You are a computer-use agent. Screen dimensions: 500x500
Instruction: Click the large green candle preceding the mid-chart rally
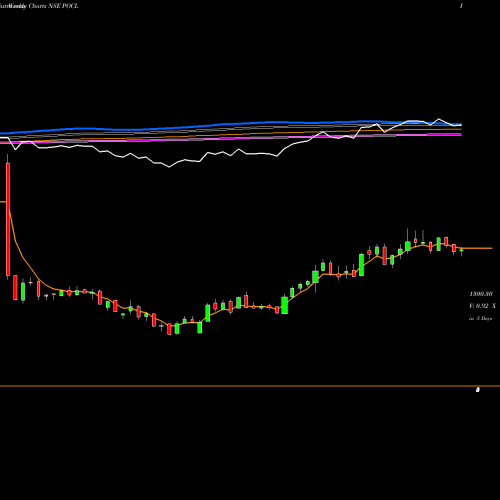pyautogui.click(x=284, y=305)
